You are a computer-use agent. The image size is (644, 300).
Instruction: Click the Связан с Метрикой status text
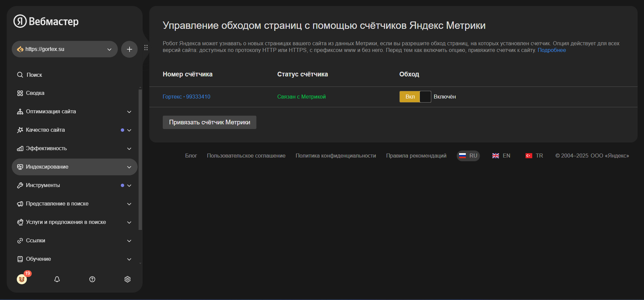click(301, 97)
